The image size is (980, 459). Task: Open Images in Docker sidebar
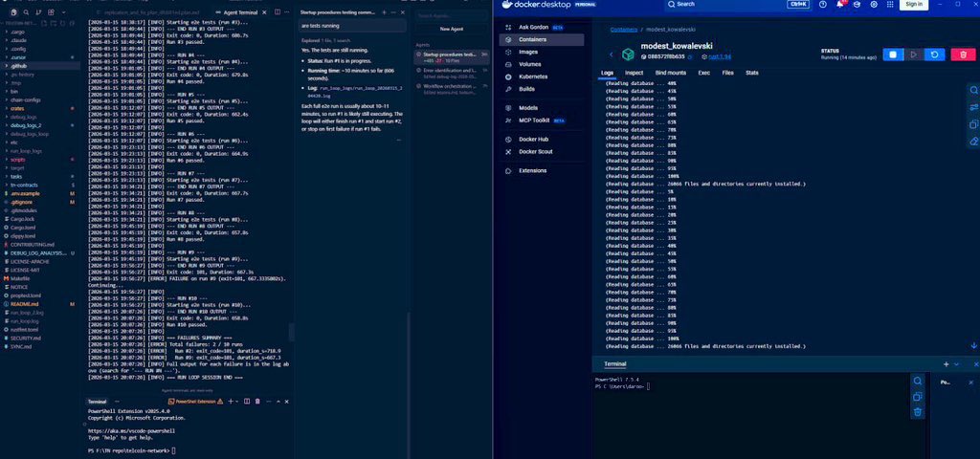click(x=542, y=52)
